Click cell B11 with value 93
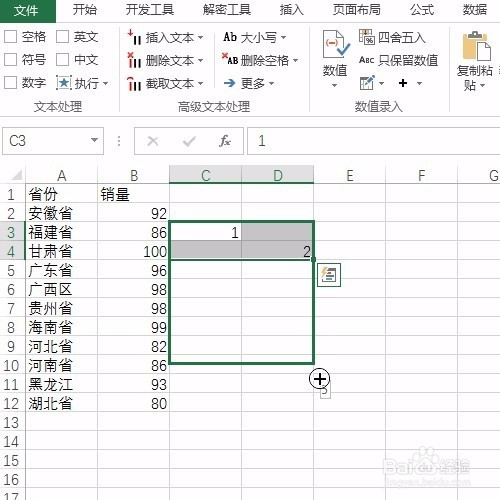The height and width of the screenshot is (500, 500). pos(133,384)
